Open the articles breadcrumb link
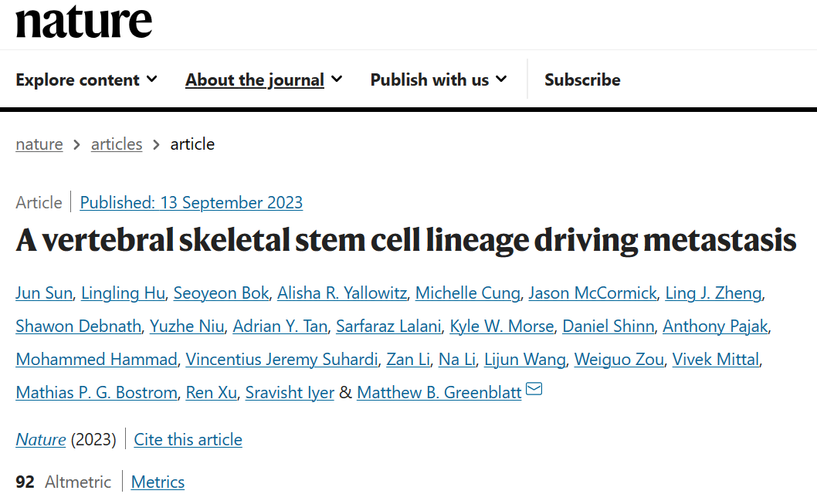The image size is (817, 504). point(117,144)
